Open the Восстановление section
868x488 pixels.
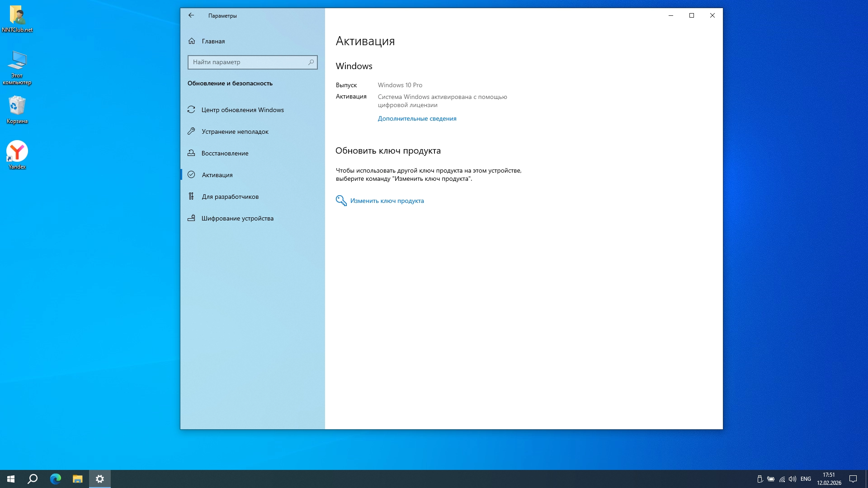(225, 153)
